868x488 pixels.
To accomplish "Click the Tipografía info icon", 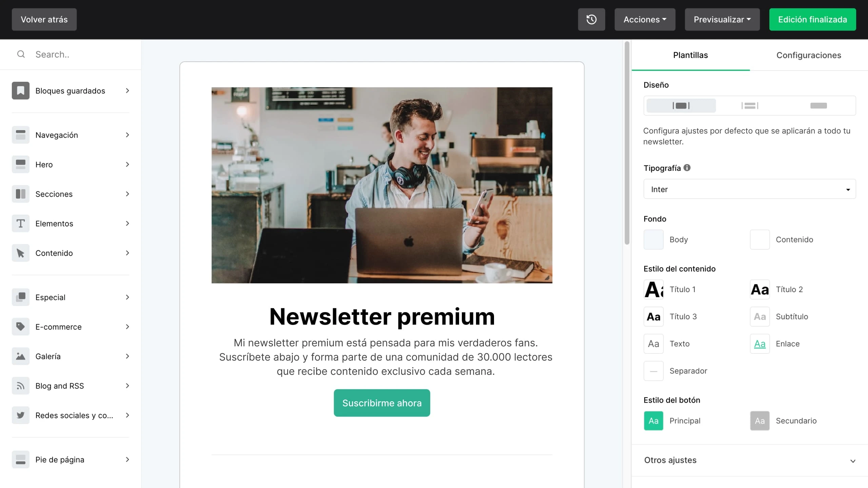I will [687, 168].
